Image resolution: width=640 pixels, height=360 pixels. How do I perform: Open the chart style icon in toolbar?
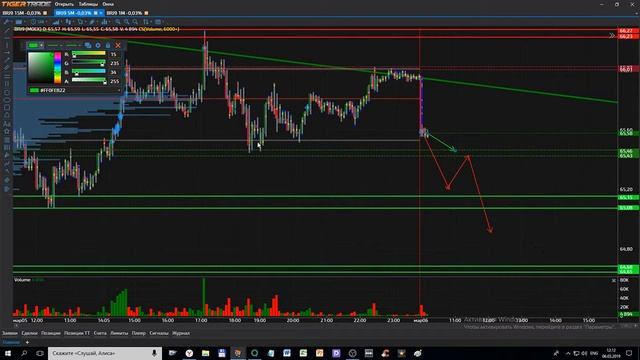point(56,22)
